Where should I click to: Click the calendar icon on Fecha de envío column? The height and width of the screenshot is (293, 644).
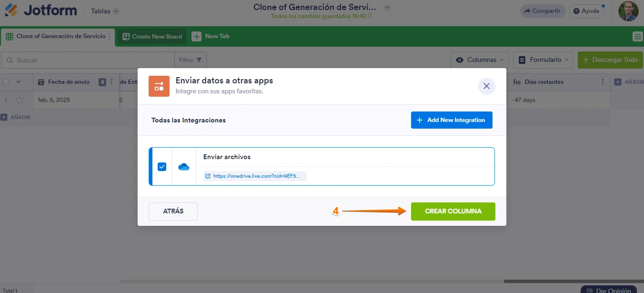pyautogui.click(x=40, y=81)
